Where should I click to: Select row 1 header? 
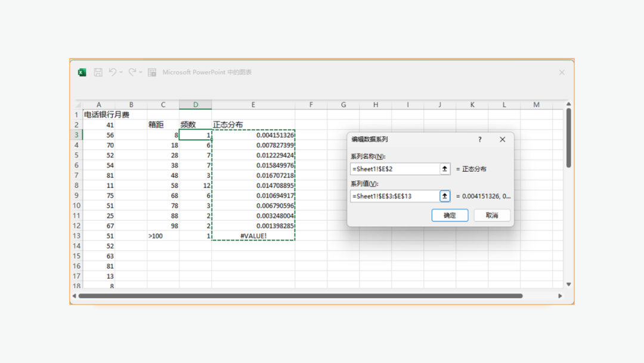coord(76,115)
